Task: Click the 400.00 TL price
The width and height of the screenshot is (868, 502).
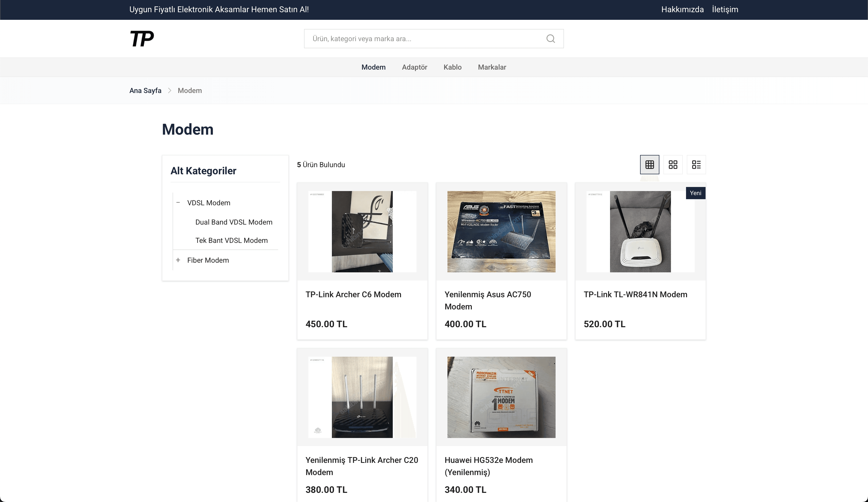Action: (465, 324)
